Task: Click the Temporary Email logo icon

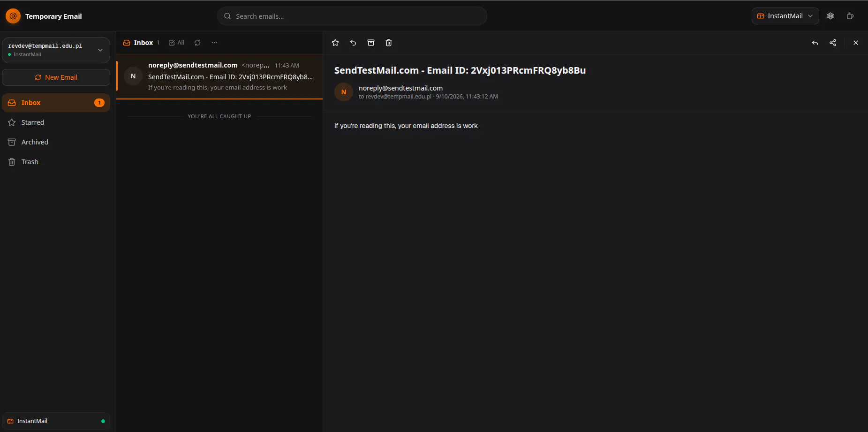Action: point(13,16)
